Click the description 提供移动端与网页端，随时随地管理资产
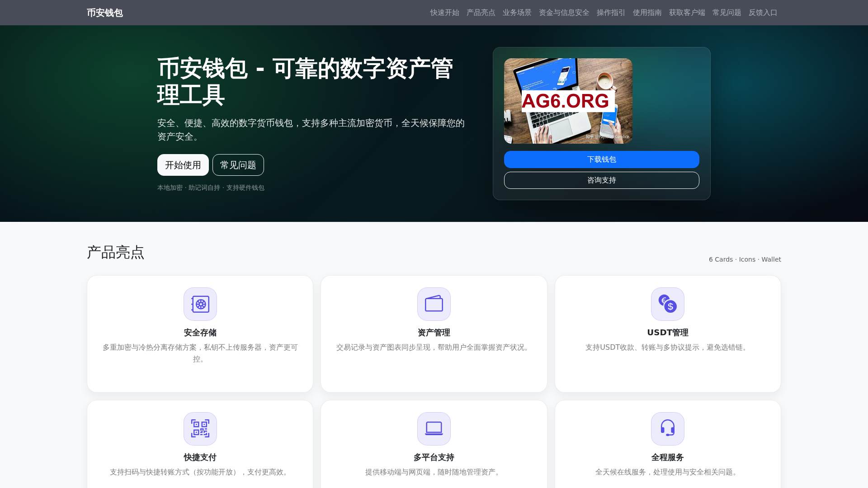Image resolution: width=868 pixels, height=488 pixels. pos(434,472)
